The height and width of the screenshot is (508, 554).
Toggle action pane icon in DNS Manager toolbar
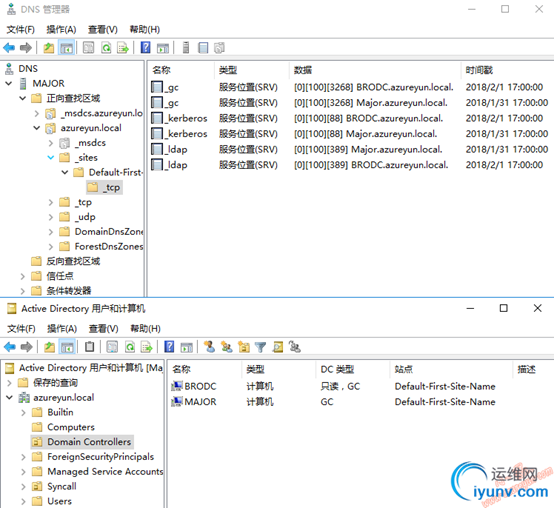point(163,48)
